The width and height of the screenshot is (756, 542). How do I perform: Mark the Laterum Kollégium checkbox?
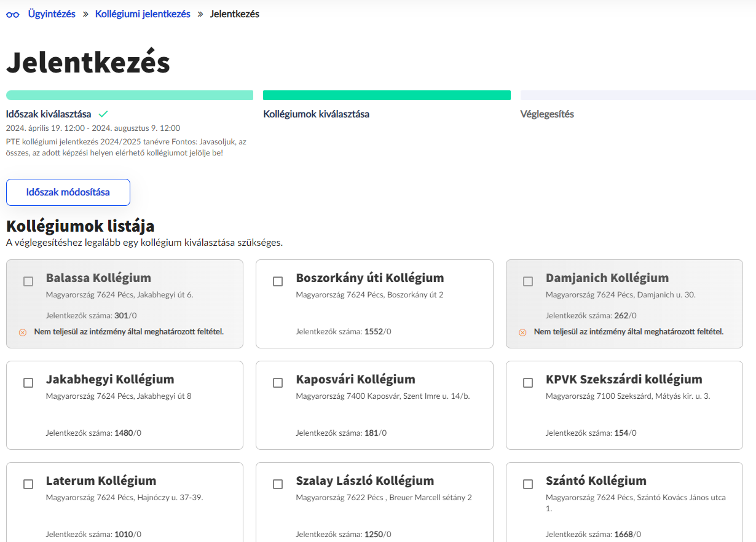[x=28, y=484]
